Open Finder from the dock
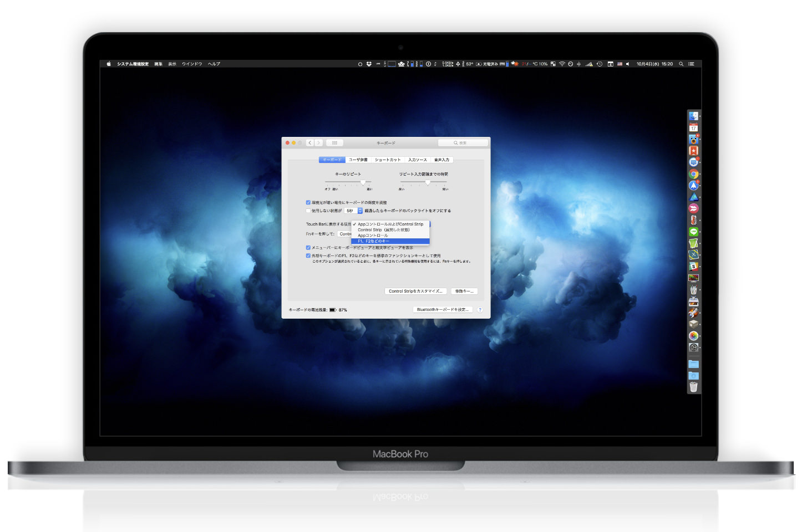The width and height of the screenshot is (802, 532). click(x=693, y=116)
